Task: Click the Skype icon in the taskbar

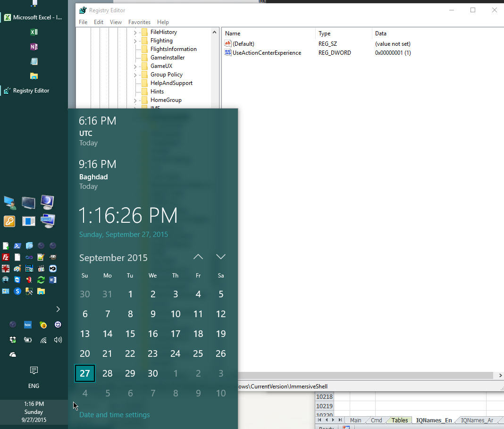Action: [17, 291]
